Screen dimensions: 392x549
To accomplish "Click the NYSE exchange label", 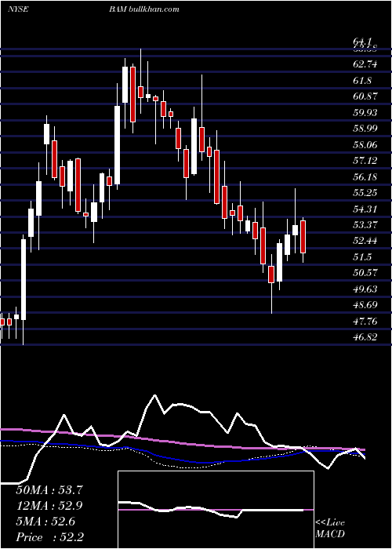I will click(18, 9).
